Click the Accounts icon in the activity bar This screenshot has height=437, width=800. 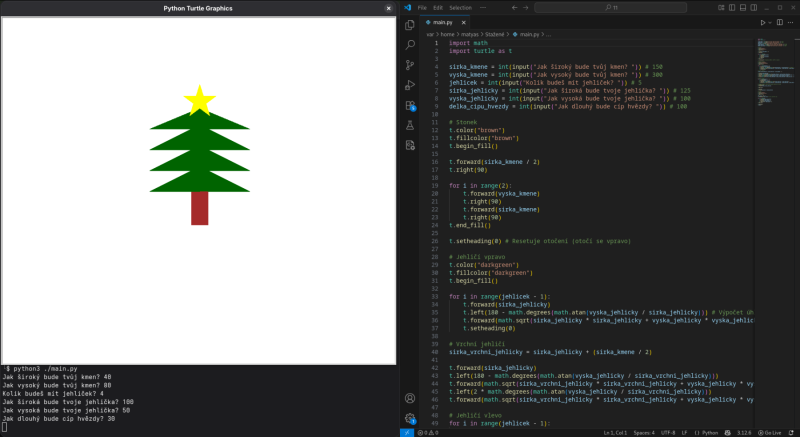point(410,398)
